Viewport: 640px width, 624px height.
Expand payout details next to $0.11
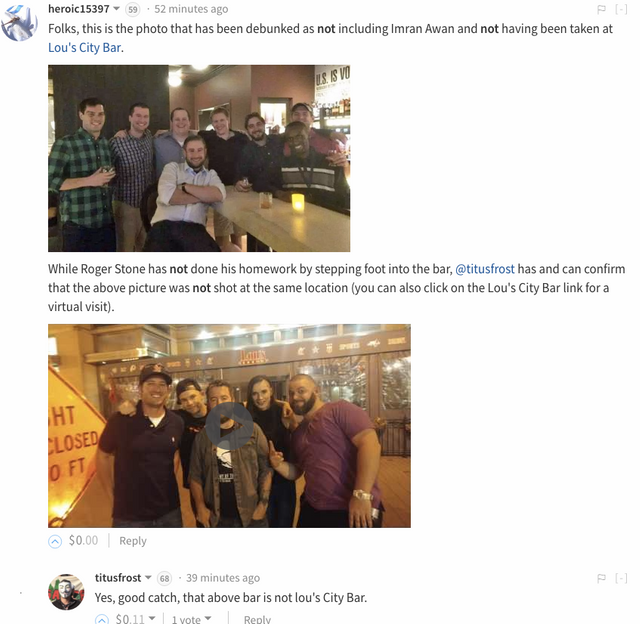point(152,618)
